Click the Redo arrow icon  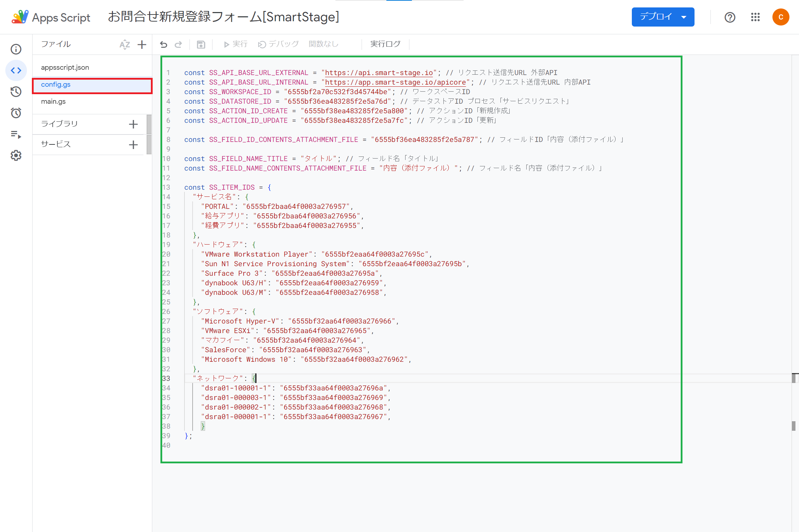click(178, 44)
